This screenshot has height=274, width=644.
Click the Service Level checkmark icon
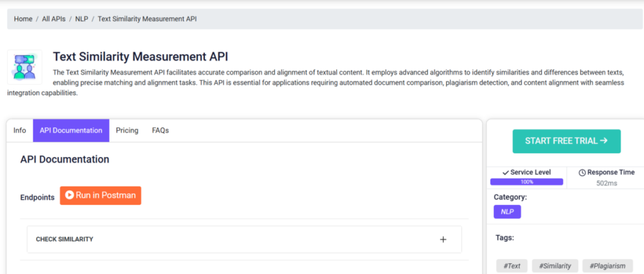pyautogui.click(x=506, y=173)
